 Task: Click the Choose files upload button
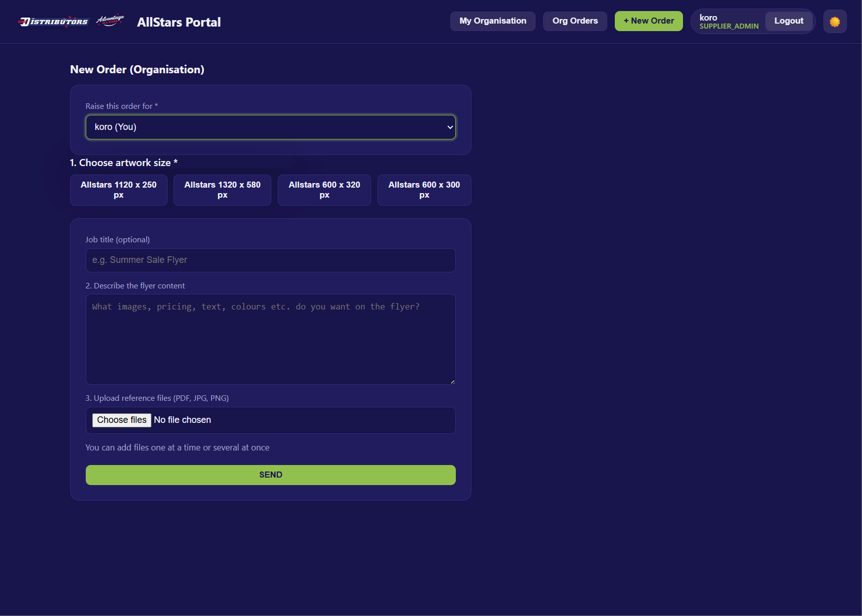[x=122, y=420]
